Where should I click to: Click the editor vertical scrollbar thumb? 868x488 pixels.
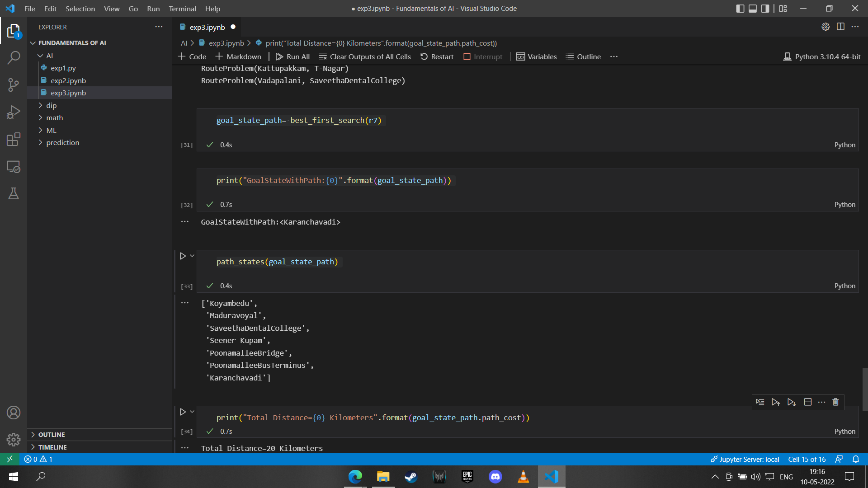865,389
